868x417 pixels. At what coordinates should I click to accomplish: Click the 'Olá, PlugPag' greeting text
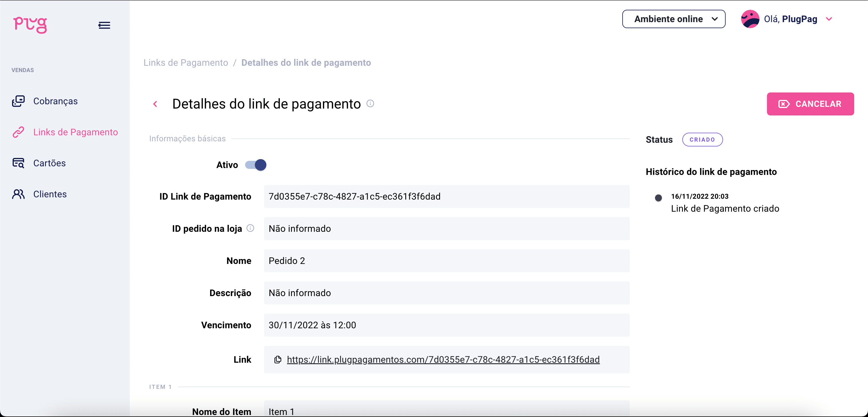790,19
